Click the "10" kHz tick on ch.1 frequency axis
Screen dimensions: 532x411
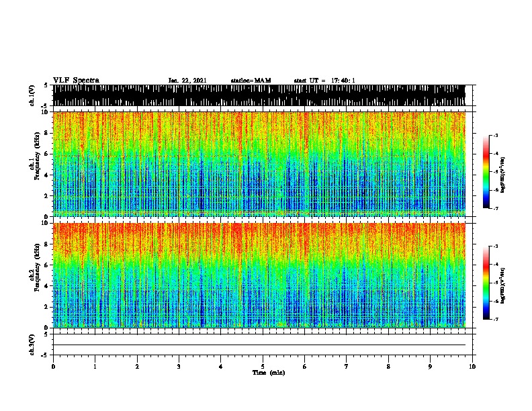(46, 112)
